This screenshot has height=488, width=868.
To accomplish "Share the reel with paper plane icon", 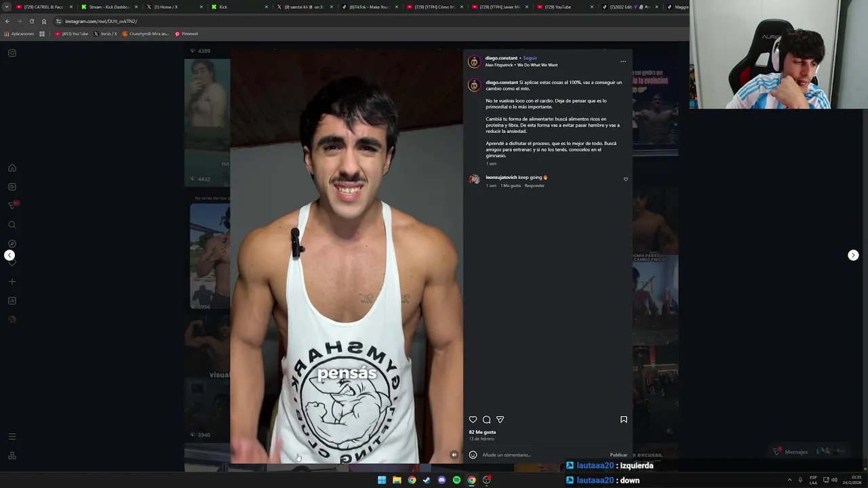I will coord(500,420).
